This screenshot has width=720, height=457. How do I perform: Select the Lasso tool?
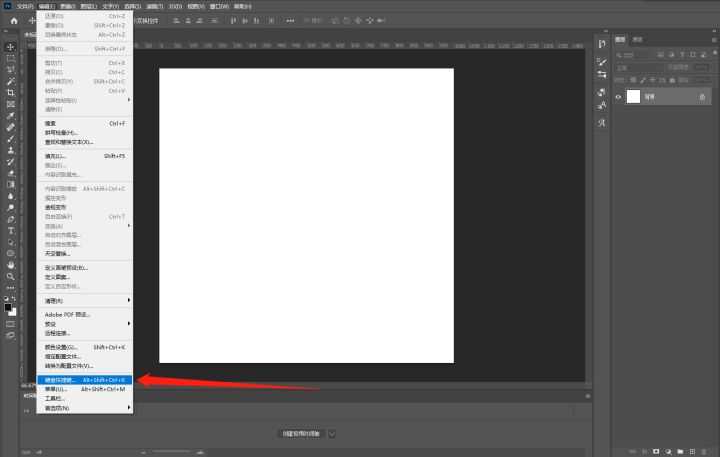(11, 70)
